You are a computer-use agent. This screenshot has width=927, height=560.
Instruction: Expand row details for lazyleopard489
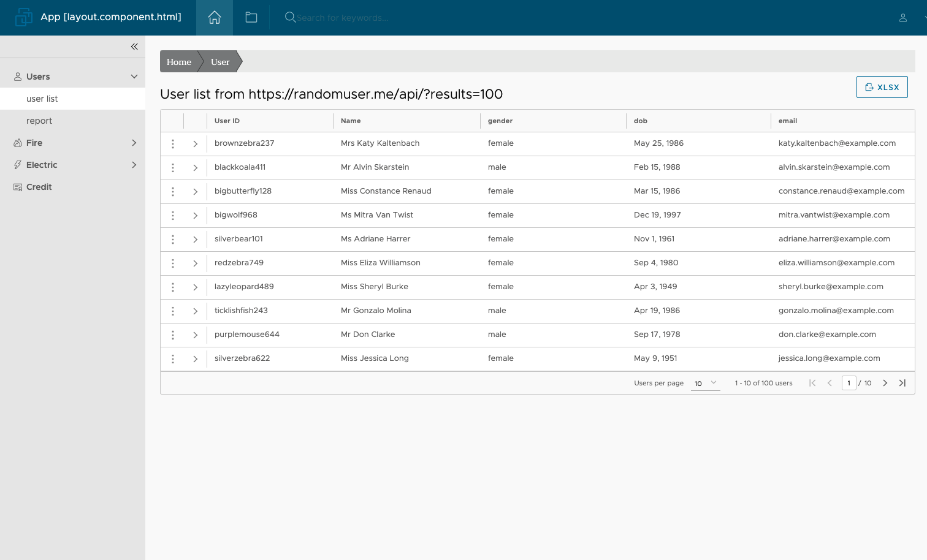(x=196, y=287)
